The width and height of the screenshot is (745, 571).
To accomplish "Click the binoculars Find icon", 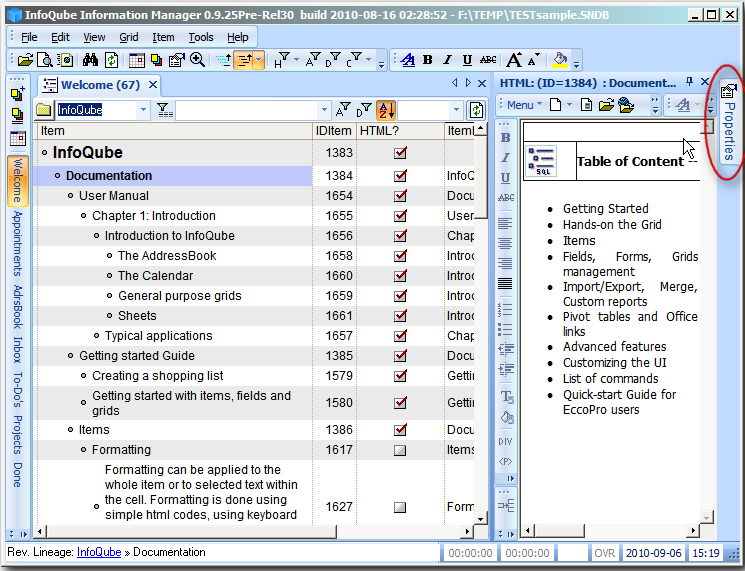I will (x=90, y=60).
